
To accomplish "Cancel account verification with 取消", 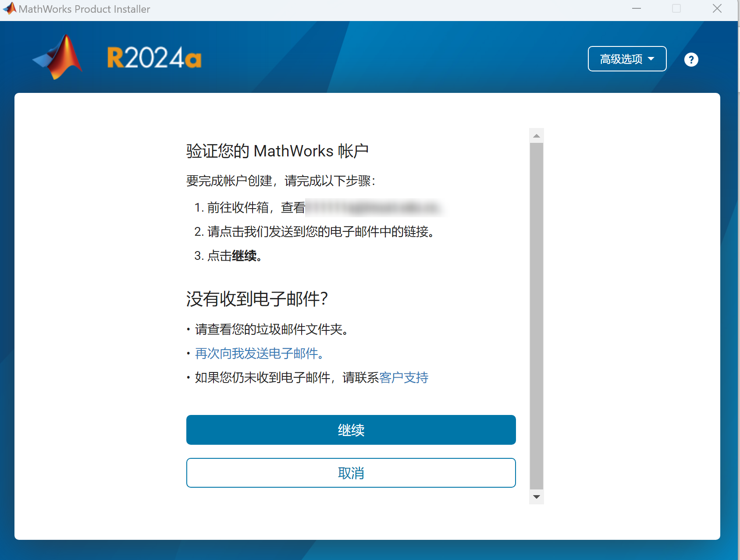I will pyautogui.click(x=351, y=473).
